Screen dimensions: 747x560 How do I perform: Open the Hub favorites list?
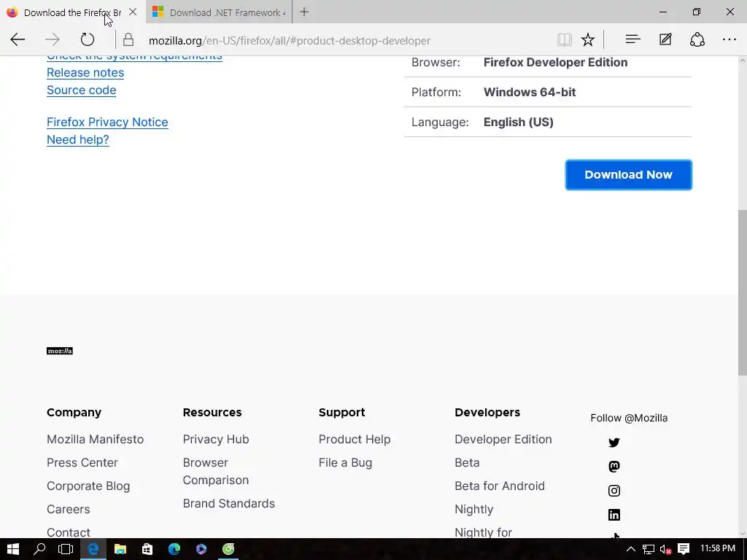coord(632,39)
